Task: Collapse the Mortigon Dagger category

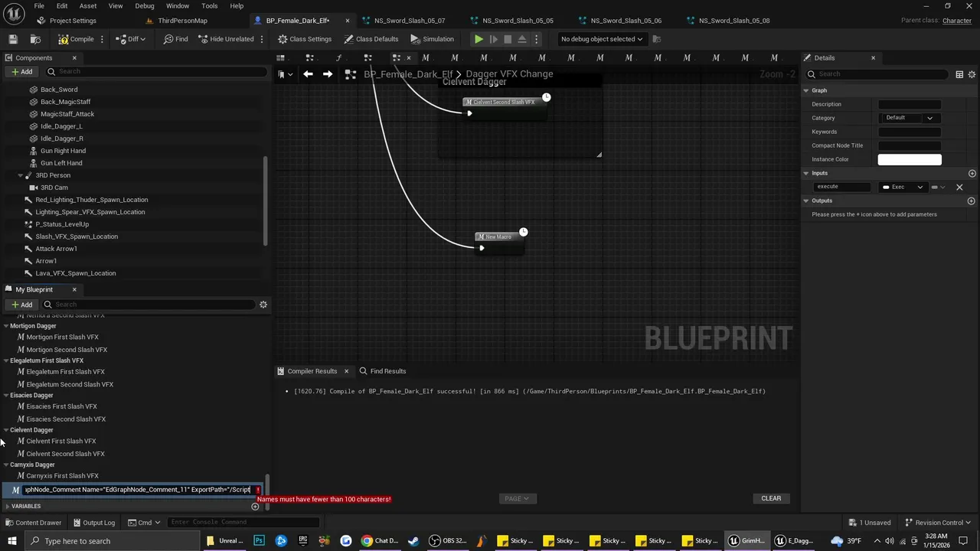Action: (x=6, y=326)
